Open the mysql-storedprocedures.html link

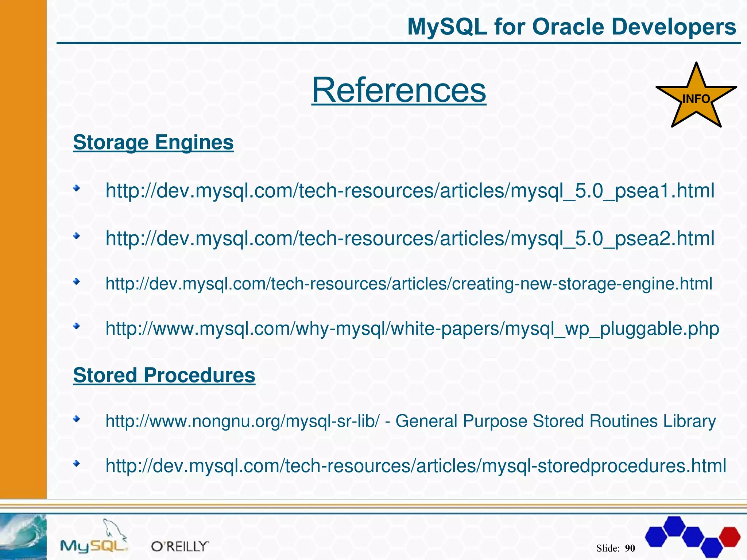pyautogui.click(x=416, y=466)
